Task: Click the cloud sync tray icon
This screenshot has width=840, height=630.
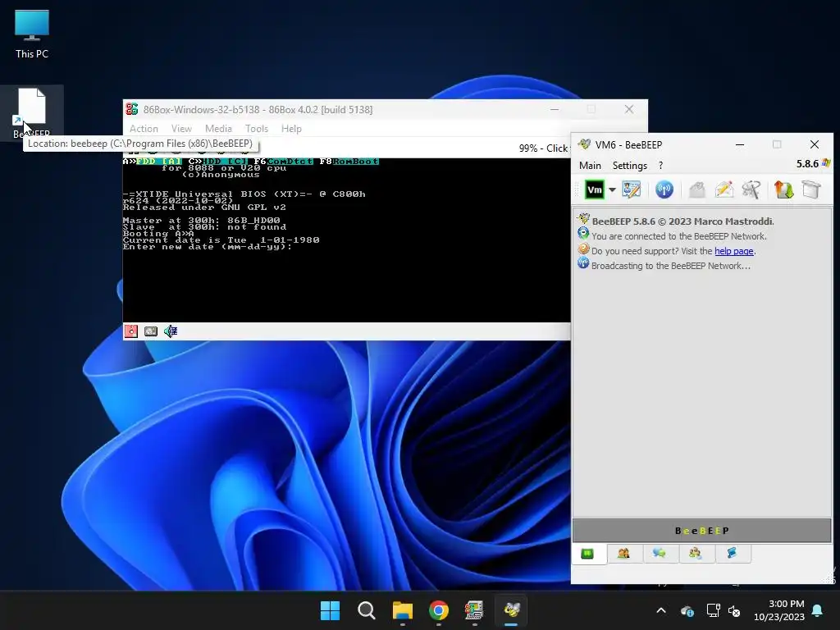Action: pos(687,610)
